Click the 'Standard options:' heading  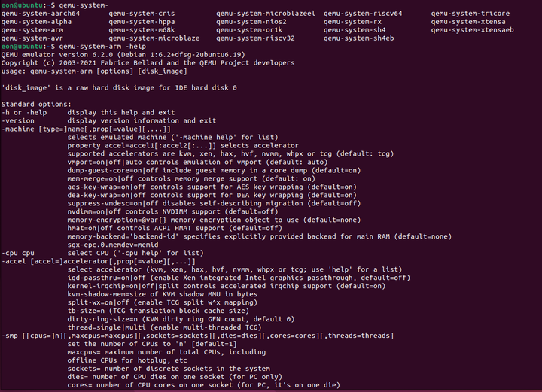pos(36,105)
